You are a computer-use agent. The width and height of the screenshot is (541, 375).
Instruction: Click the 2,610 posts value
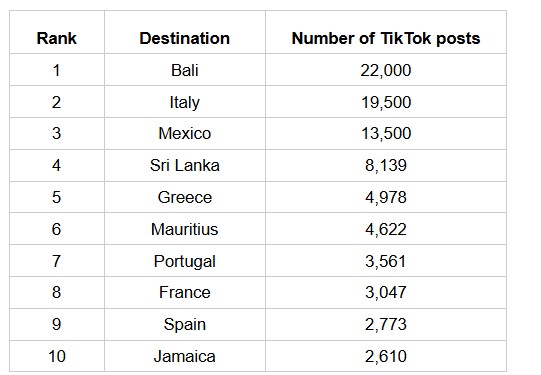(x=386, y=356)
